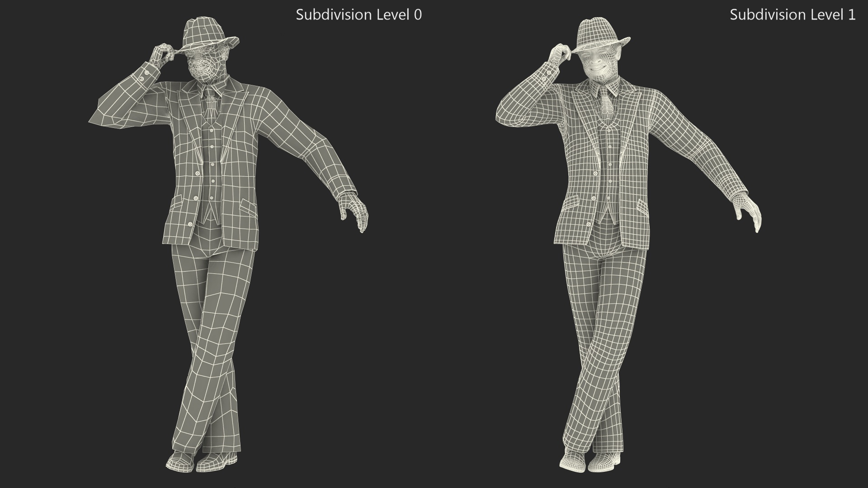This screenshot has height=488, width=868.
Task: Click the right model's hand touching the hat brim
Action: click(560, 52)
